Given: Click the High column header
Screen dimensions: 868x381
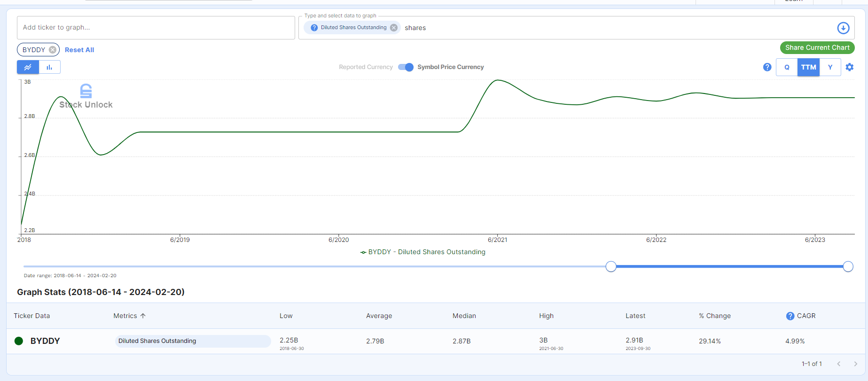Looking at the screenshot, I should coord(547,316).
